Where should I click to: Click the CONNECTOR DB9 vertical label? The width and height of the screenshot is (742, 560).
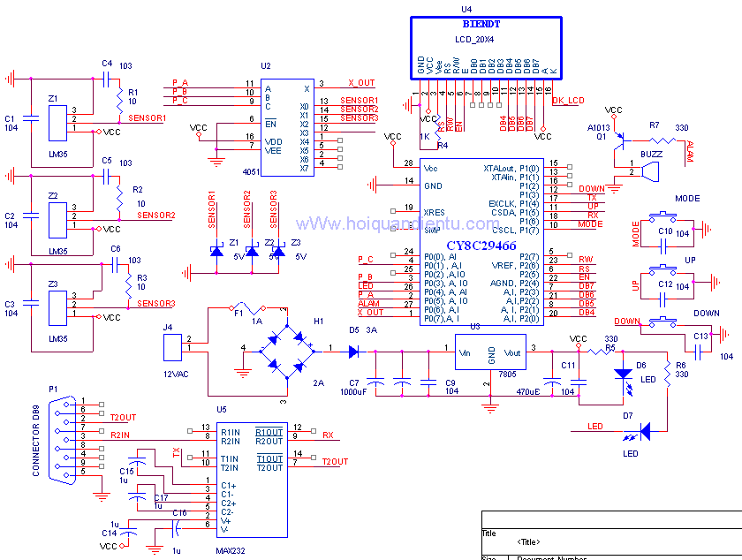coord(36,440)
